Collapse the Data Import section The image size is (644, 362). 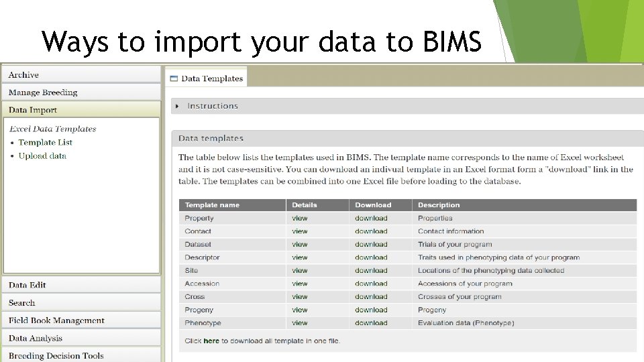coord(81,109)
